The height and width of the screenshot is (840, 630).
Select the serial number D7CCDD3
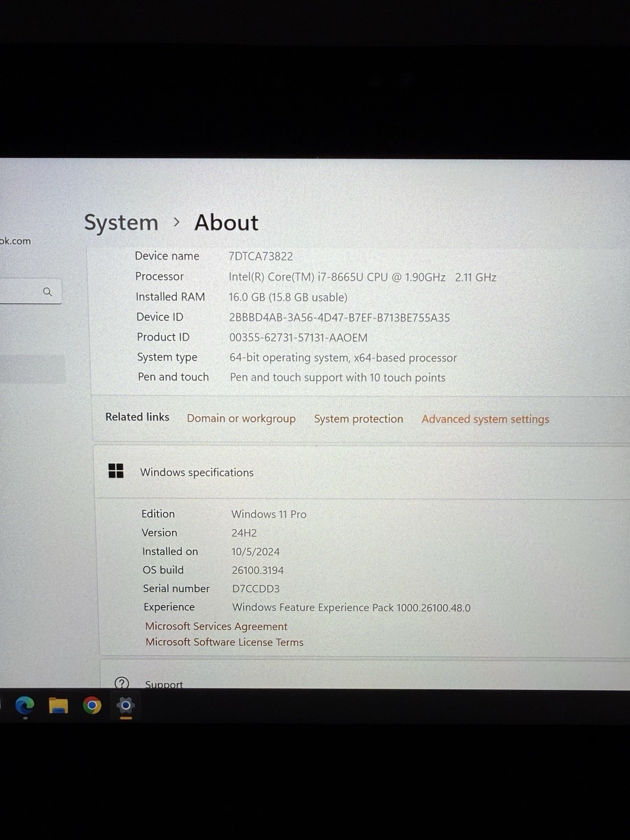tap(256, 589)
